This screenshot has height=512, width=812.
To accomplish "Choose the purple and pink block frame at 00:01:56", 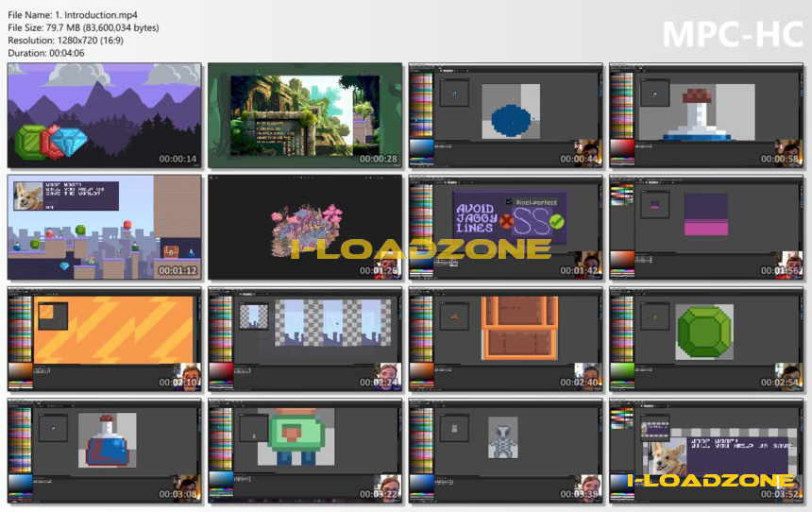I will (x=706, y=228).
